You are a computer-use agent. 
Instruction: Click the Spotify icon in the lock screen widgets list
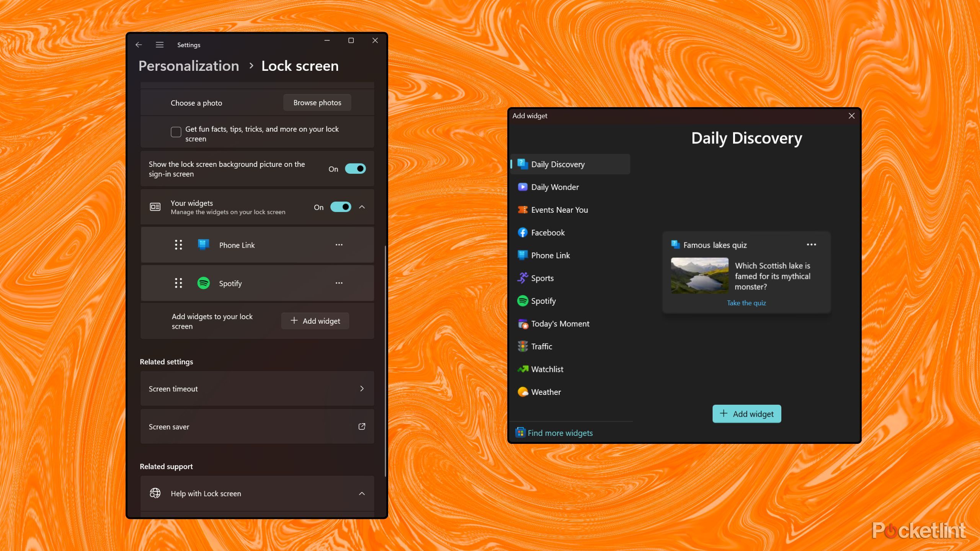coord(203,283)
